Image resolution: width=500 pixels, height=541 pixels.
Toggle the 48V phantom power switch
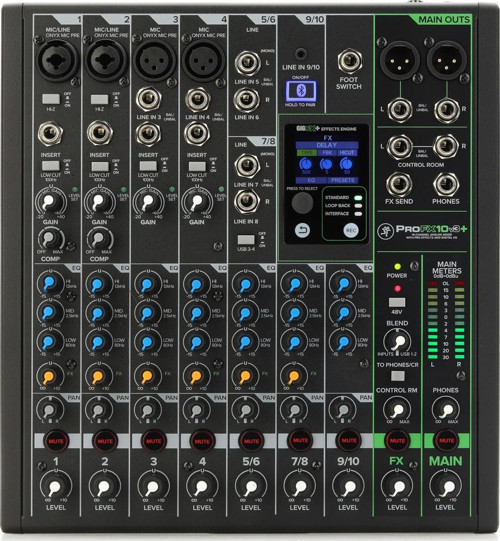397,303
